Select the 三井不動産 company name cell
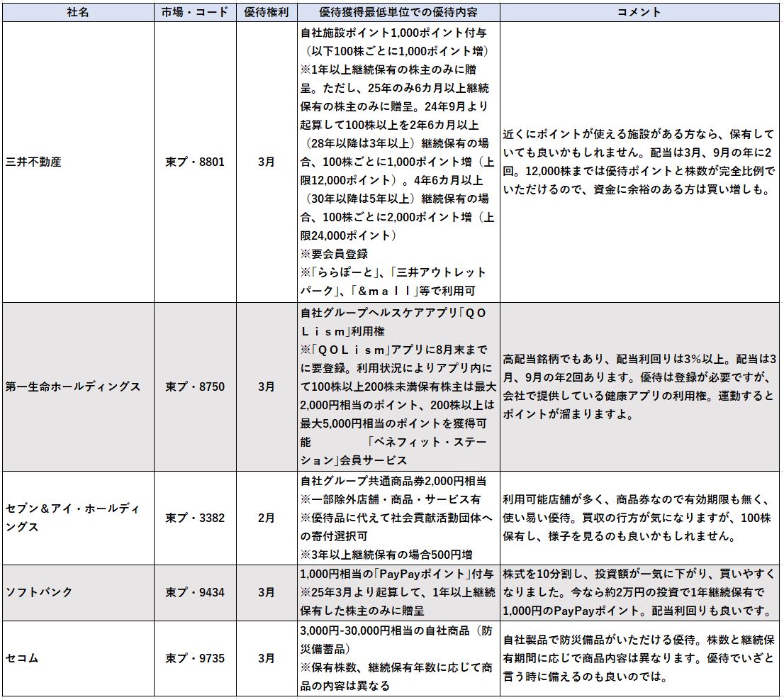The height and width of the screenshot is (700, 784). [78, 162]
